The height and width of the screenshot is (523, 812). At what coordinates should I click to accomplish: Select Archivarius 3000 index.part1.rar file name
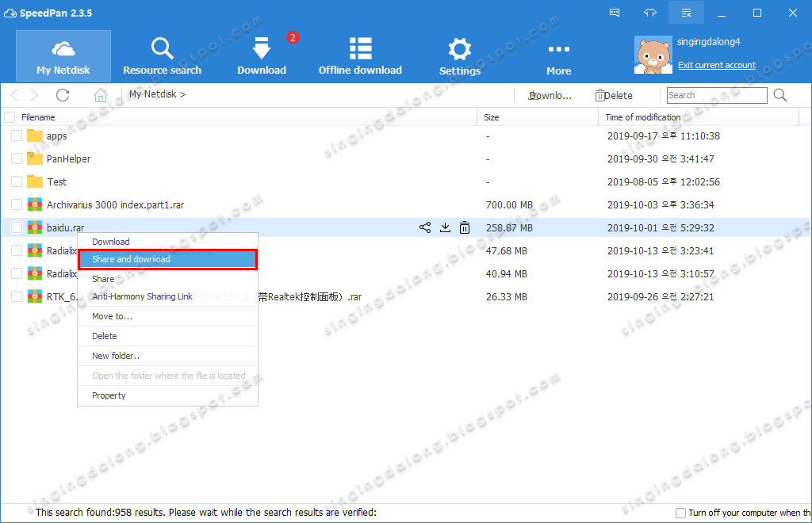pyautogui.click(x=116, y=205)
